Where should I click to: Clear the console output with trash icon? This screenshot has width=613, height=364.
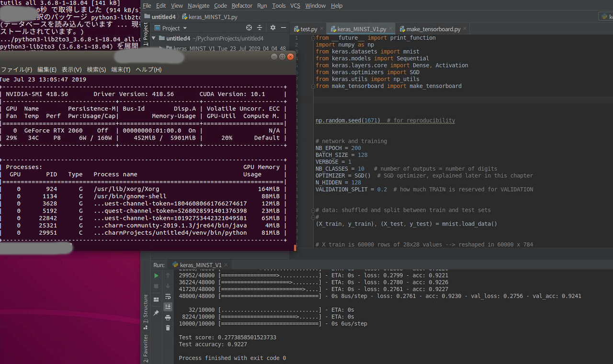tap(168, 327)
